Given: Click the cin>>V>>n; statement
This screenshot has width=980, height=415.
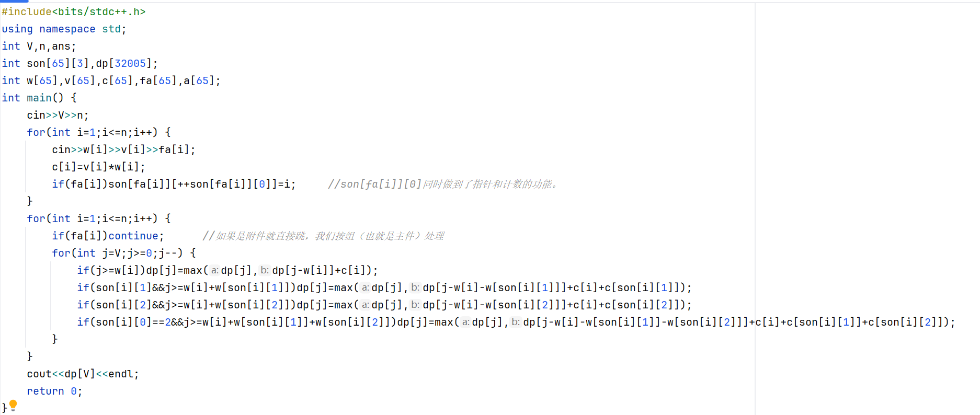Looking at the screenshot, I should [x=58, y=115].
